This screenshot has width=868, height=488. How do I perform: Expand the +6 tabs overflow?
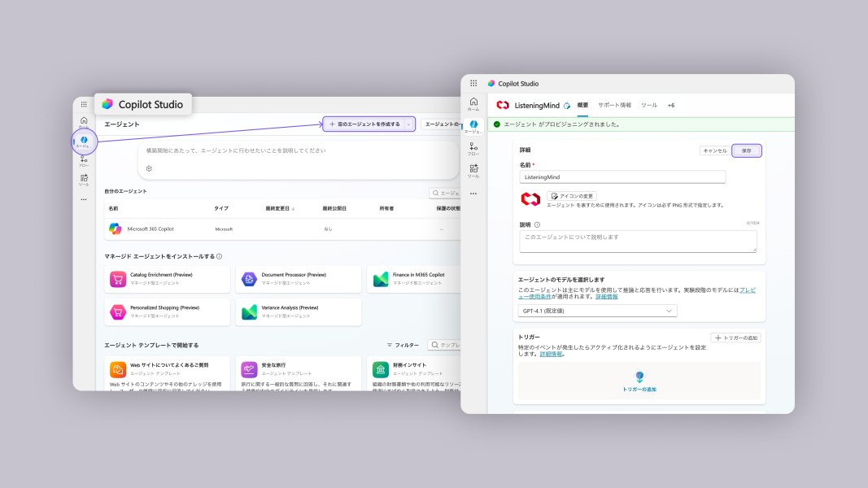(670, 105)
